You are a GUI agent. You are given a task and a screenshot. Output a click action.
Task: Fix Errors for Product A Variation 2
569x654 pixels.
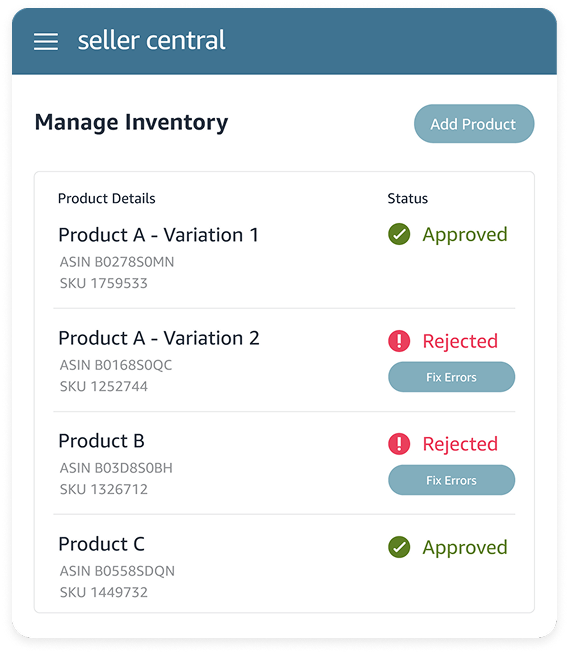451,377
